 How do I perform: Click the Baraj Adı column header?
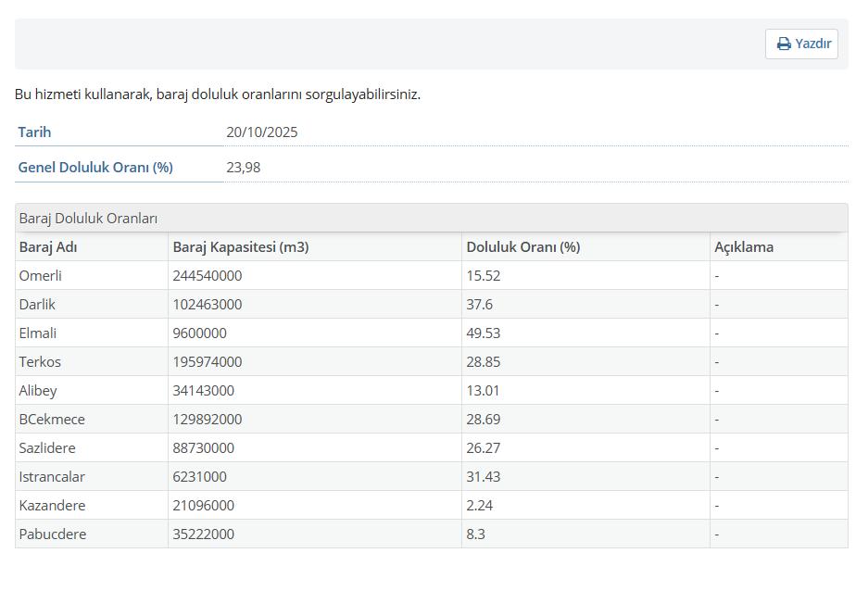[48, 247]
